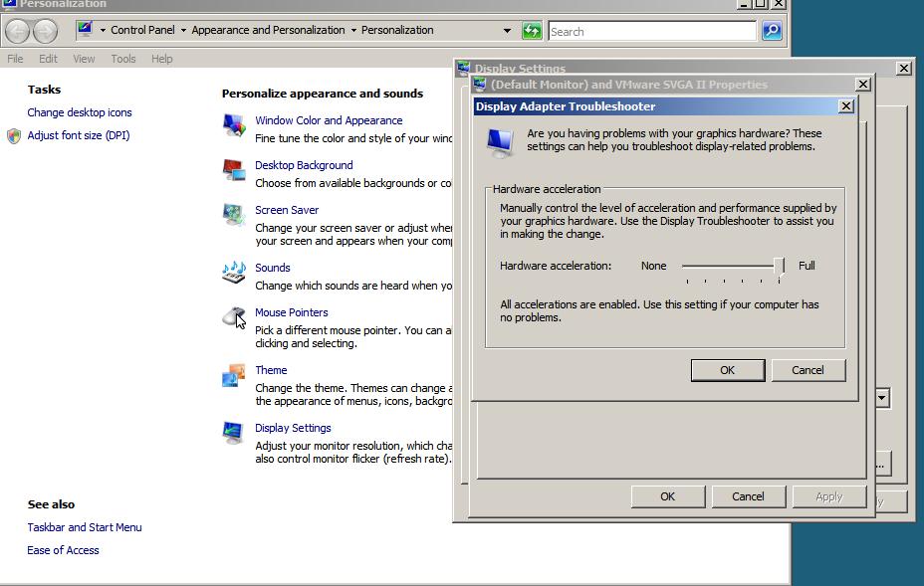
Task: Click into the Search input field
Action: point(652,32)
